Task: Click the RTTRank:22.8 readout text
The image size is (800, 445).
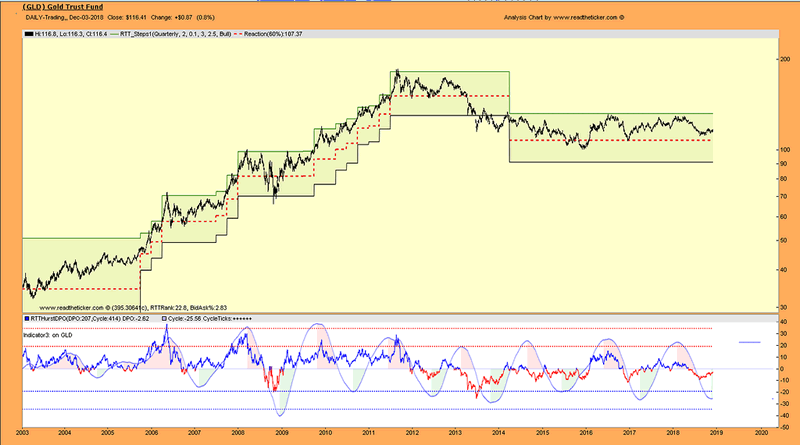Action: pos(182,306)
